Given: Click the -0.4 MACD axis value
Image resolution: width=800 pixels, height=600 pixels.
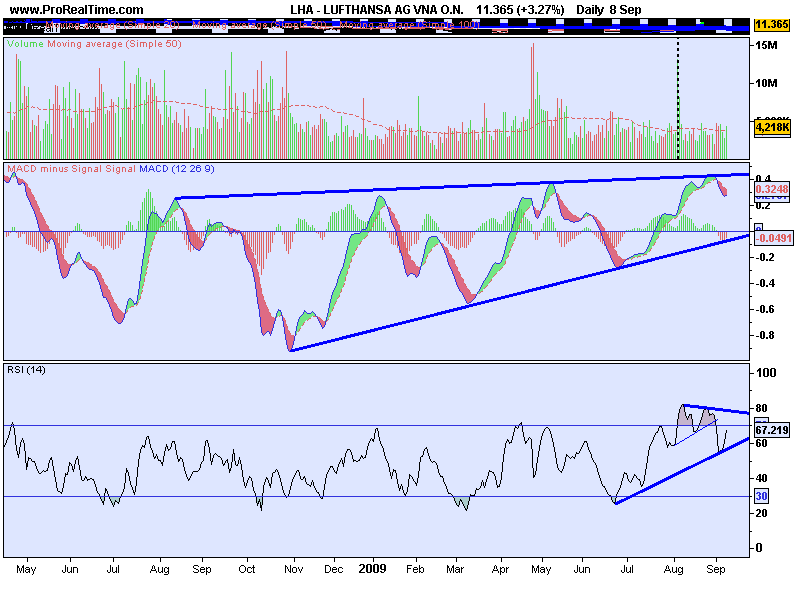Looking at the screenshot, I should pyautogui.click(x=765, y=283).
